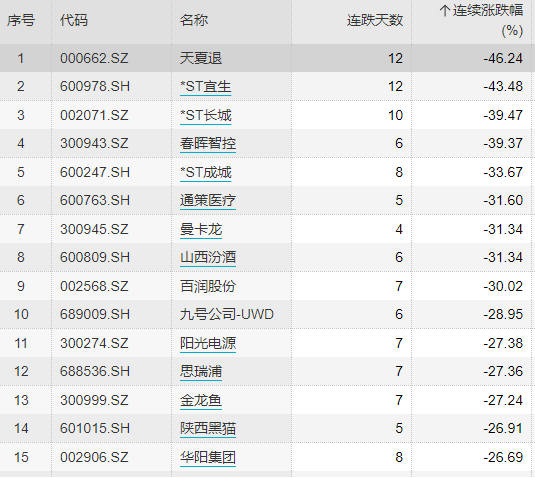Click the -39.47 decline value

coord(503,115)
